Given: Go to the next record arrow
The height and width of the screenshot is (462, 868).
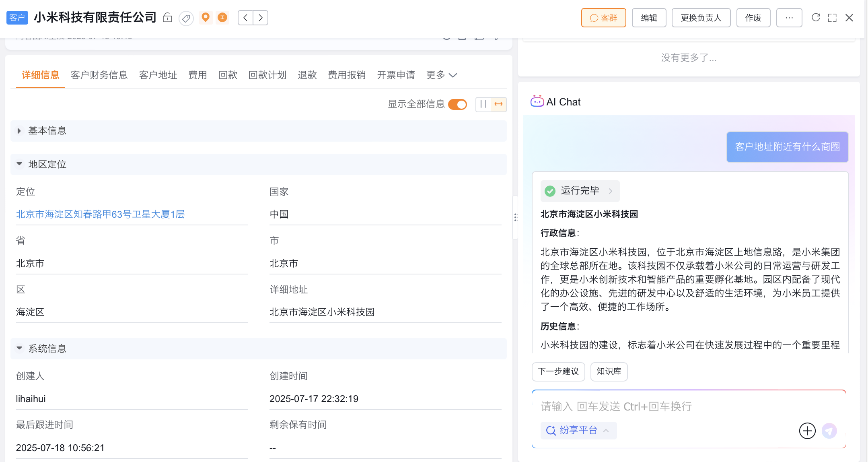Looking at the screenshot, I should click(261, 18).
